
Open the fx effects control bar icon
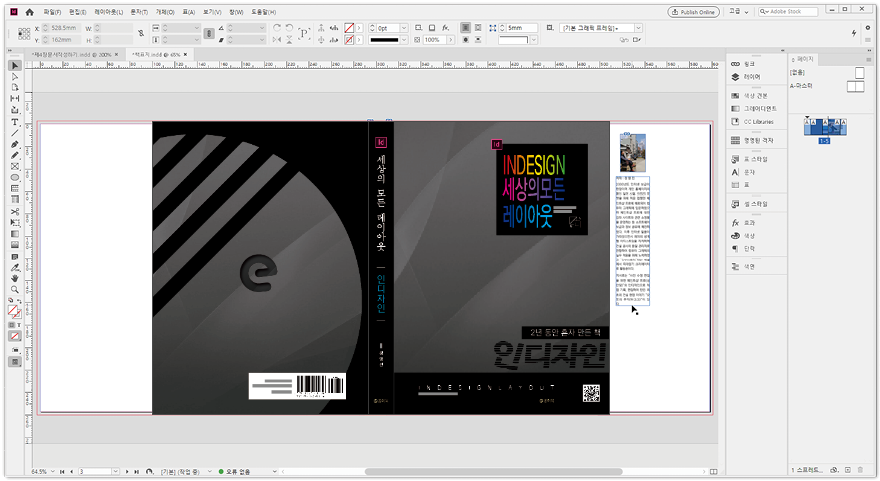click(x=445, y=28)
